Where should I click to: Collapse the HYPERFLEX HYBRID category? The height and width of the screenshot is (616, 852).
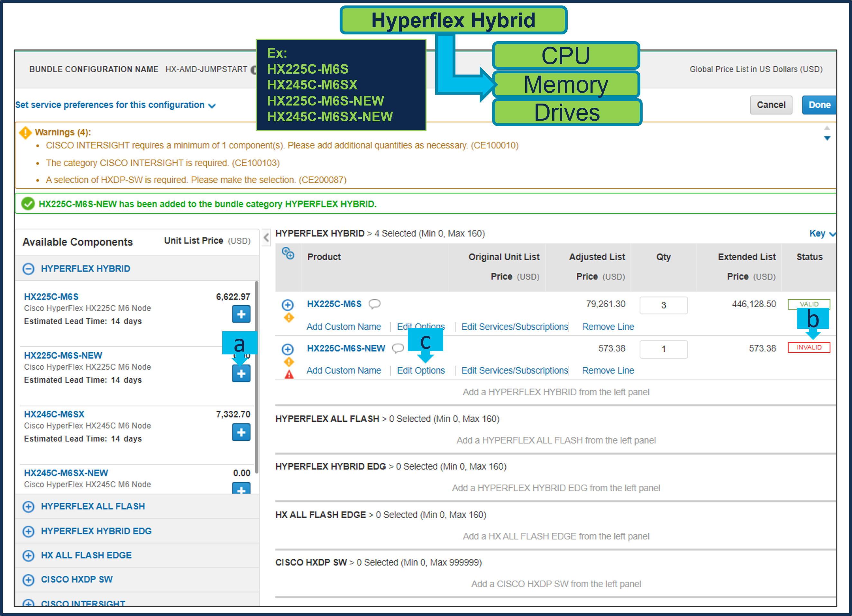[29, 269]
